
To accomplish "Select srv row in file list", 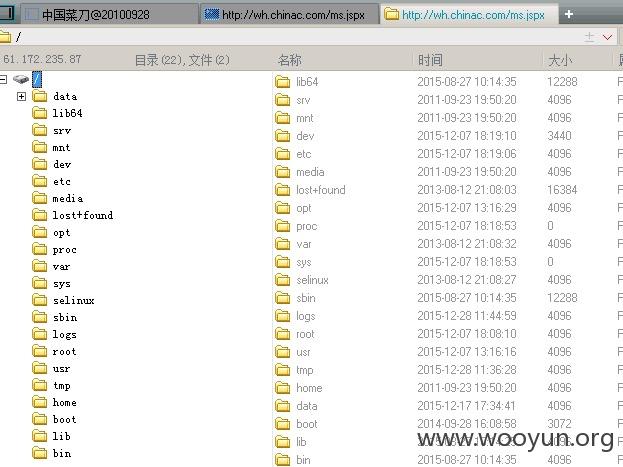I will tap(447, 100).
